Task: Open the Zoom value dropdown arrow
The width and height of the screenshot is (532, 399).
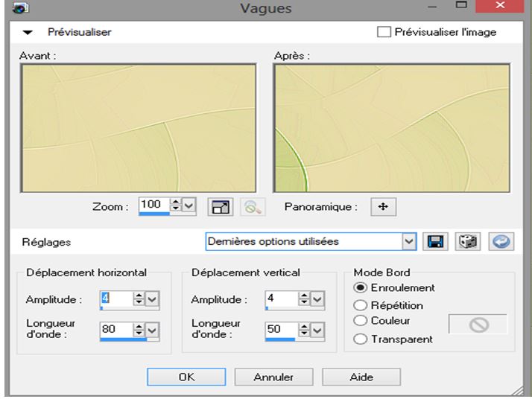Action: tap(189, 205)
